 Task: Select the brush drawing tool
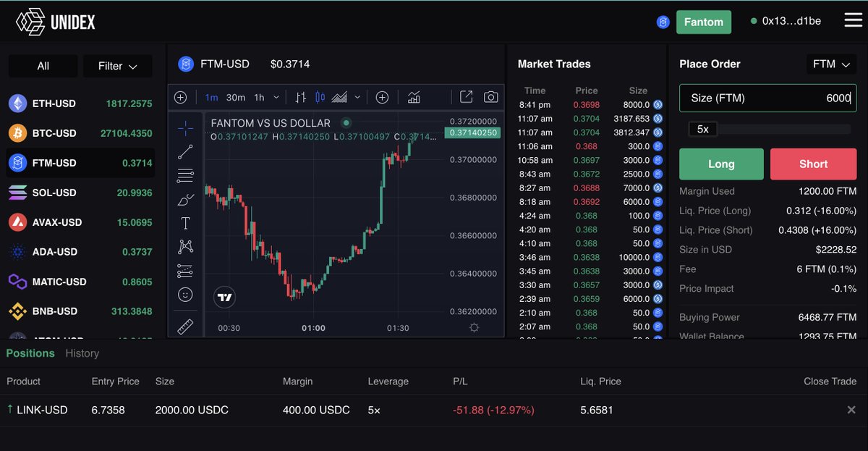[185, 199]
